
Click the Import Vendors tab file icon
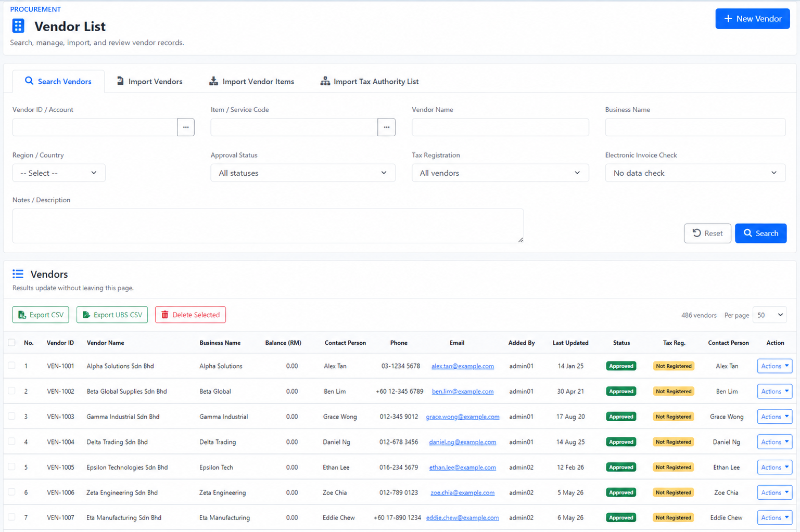(x=120, y=81)
